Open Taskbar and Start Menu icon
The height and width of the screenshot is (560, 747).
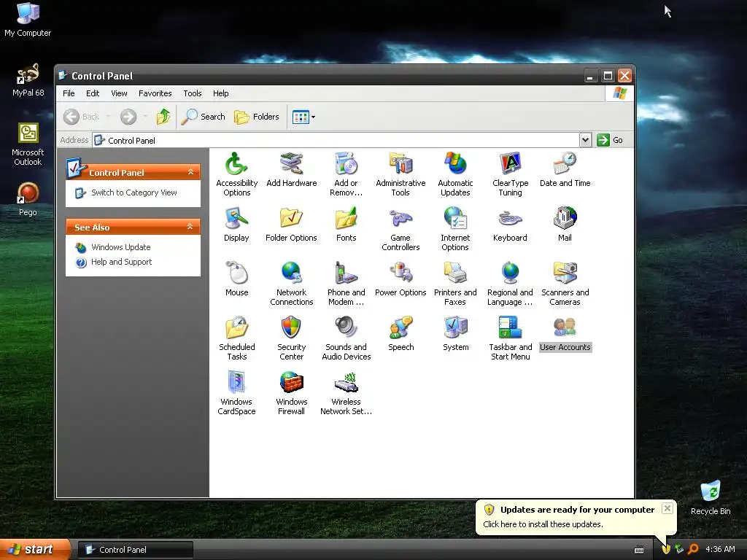(510, 338)
